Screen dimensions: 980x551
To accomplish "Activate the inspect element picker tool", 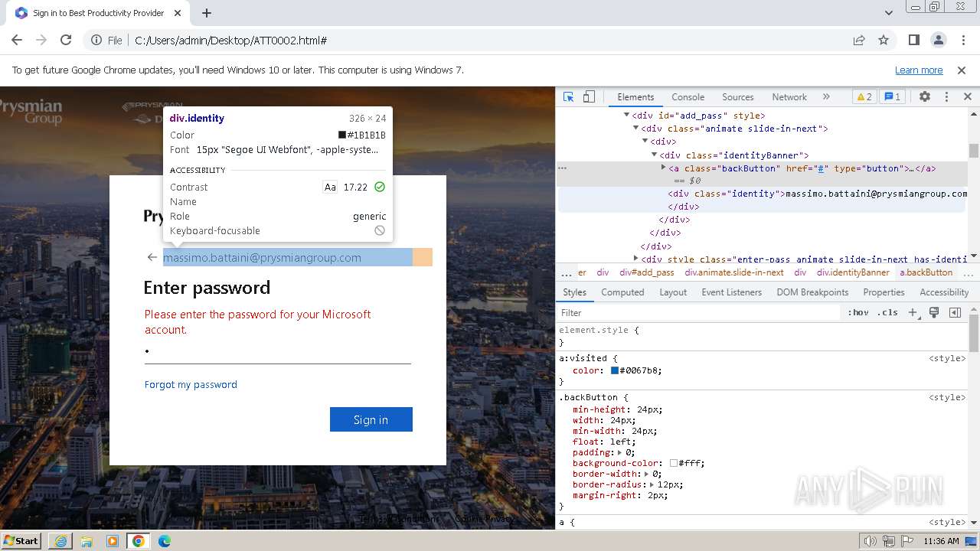I will pyautogui.click(x=568, y=97).
